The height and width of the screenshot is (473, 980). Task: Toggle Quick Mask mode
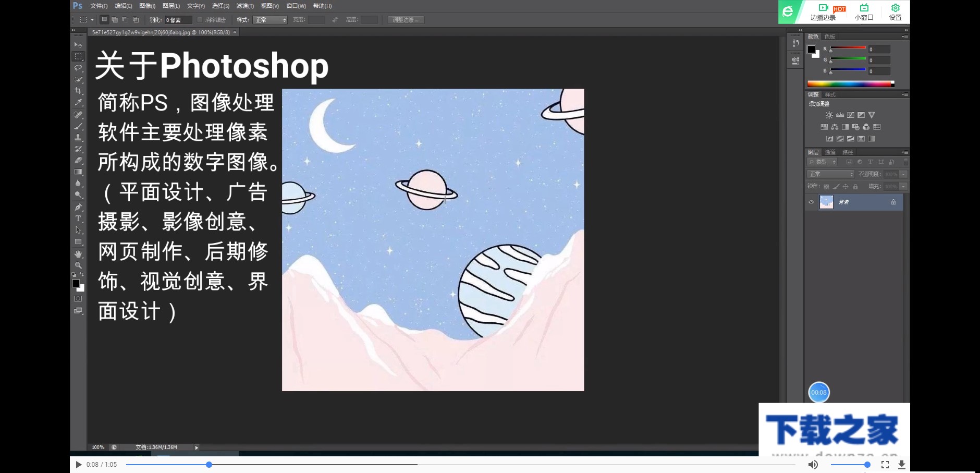78,299
